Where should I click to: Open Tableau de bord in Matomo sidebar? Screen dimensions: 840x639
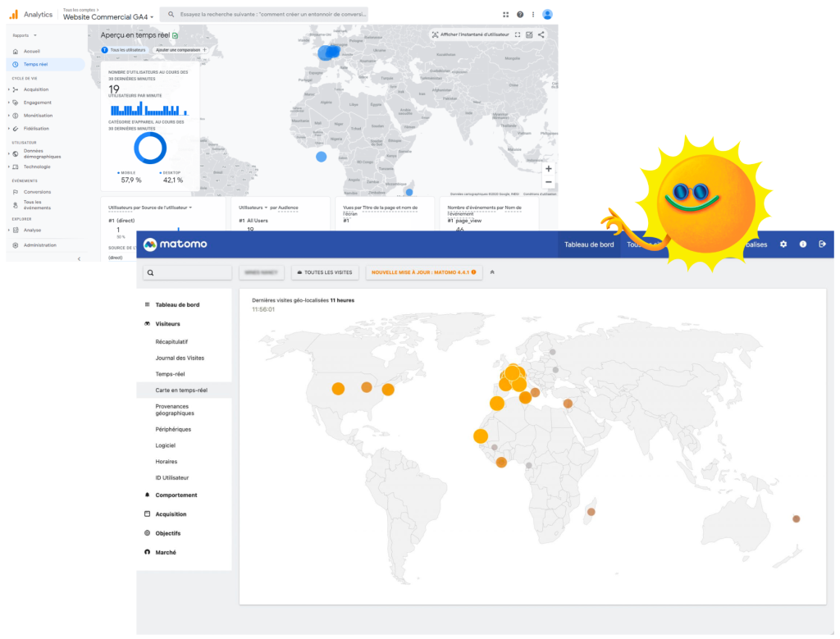177,305
